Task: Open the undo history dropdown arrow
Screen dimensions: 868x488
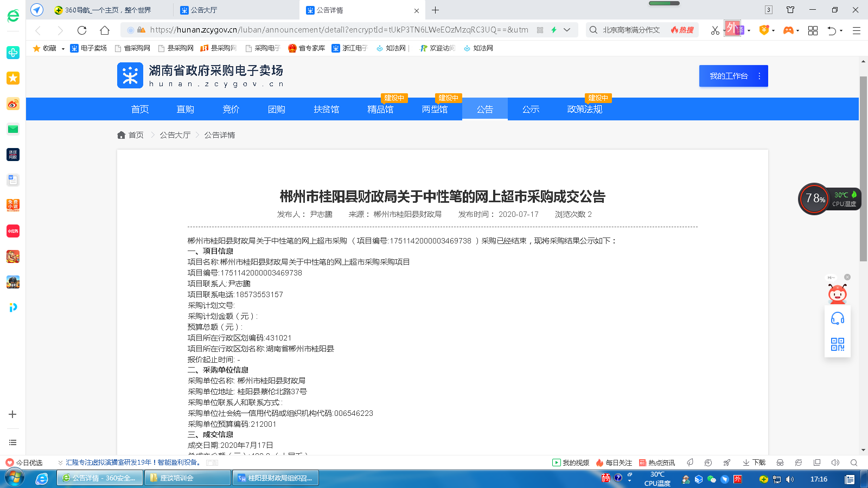Action: [x=841, y=31]
